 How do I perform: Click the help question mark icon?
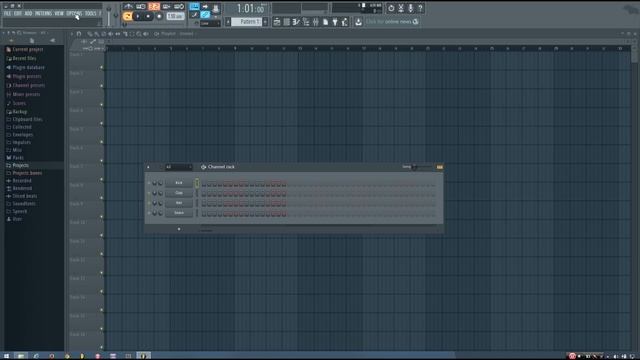pos(420,8)
